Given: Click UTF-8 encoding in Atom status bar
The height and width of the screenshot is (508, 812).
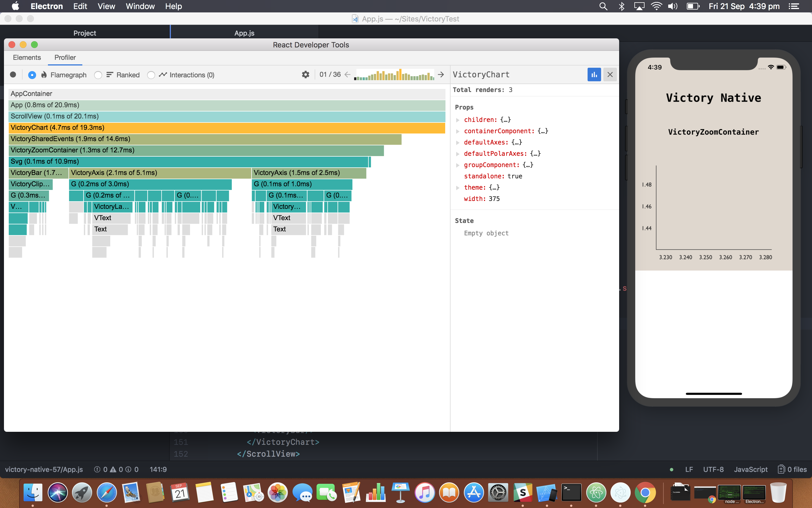Looking at the screenshot, I should click(713, 469).
